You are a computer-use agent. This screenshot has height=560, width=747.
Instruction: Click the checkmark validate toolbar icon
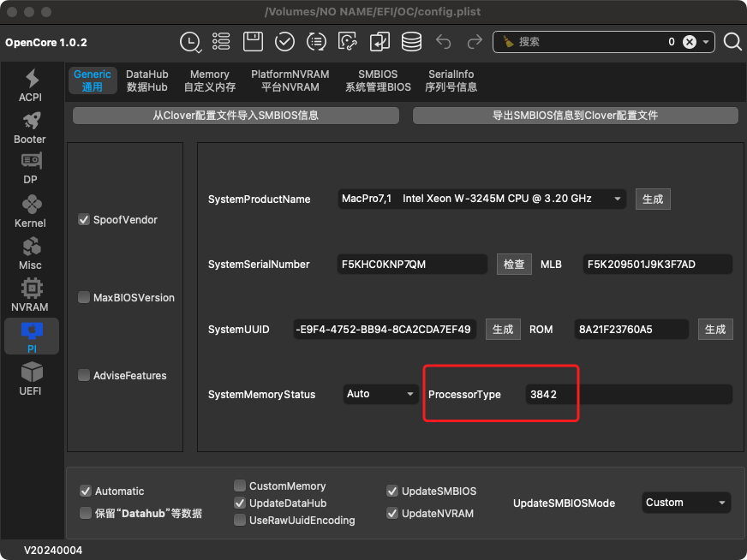284,41
